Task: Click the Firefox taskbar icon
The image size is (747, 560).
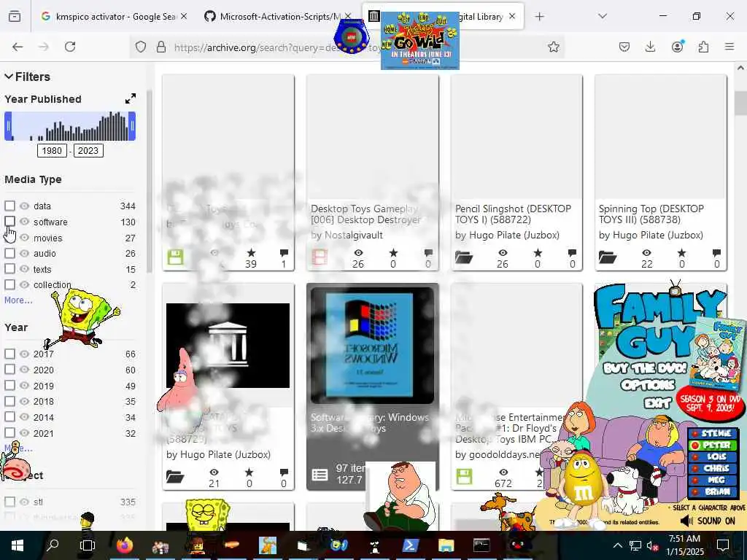Action: tap(125, 545)
